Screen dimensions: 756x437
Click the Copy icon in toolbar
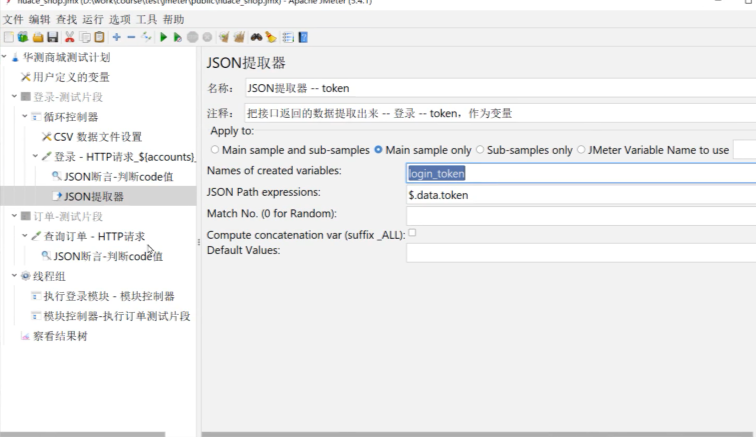pyautogui.click(x=85, y=37)
